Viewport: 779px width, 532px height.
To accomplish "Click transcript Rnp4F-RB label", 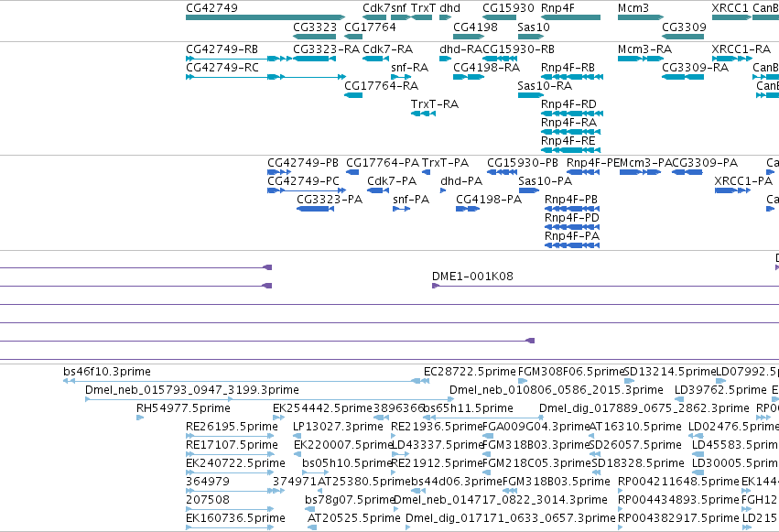I will (x=568, y=68).
